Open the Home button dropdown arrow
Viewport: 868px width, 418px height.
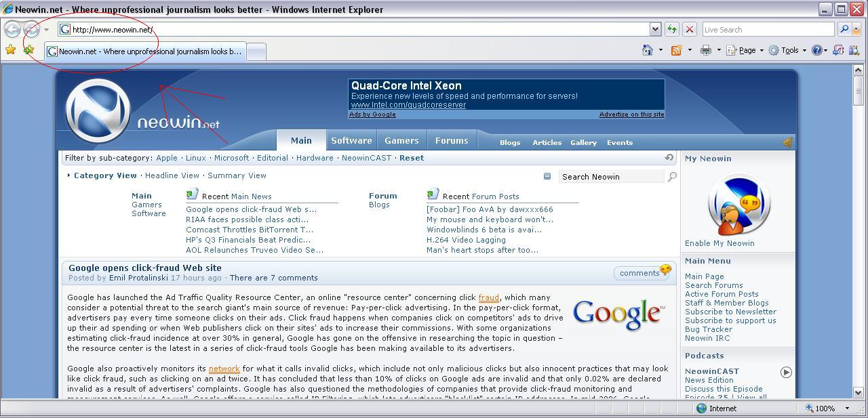pos(660,50)
